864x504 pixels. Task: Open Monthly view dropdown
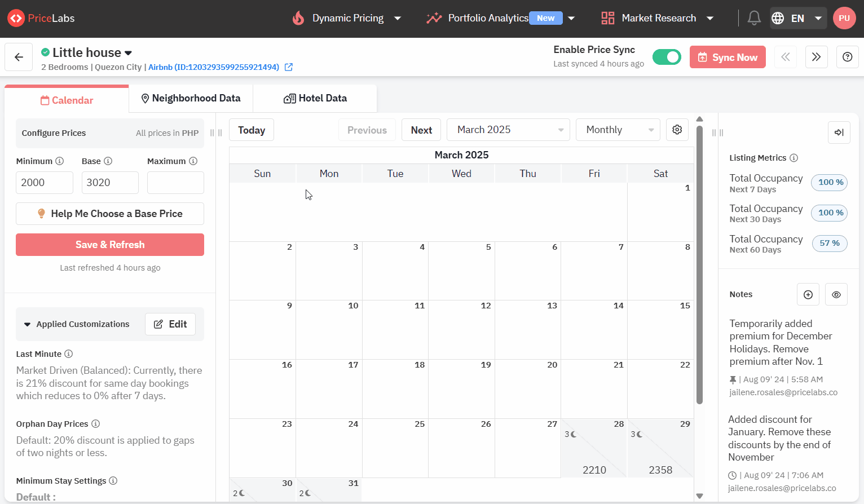(x=618, y=130)
